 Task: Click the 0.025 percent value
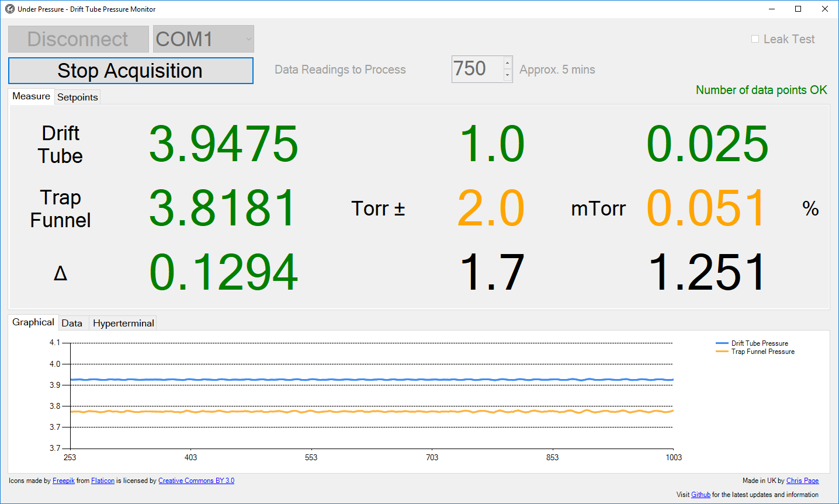click(x=708, y=144)
